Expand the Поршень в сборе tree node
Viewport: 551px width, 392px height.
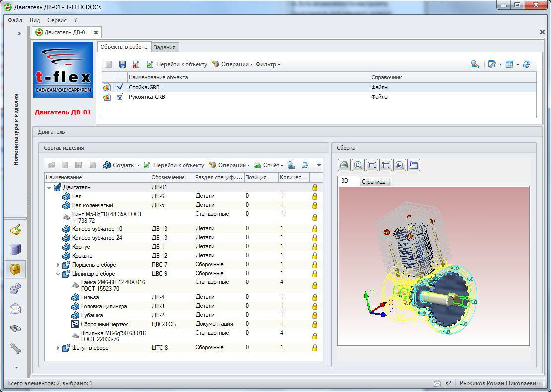click(x=58, y=265)
